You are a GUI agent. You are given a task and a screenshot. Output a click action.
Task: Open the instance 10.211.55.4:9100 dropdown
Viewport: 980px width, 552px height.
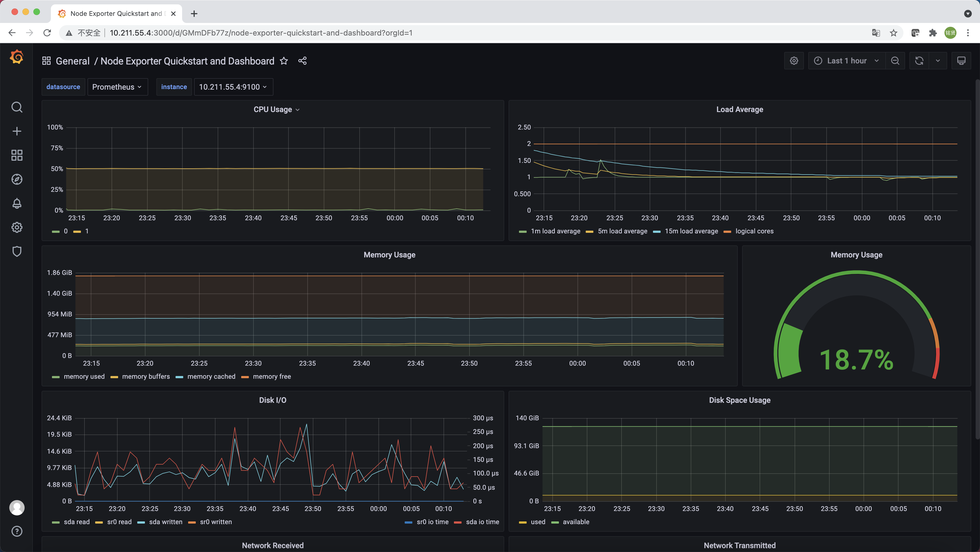coord(233,87)
